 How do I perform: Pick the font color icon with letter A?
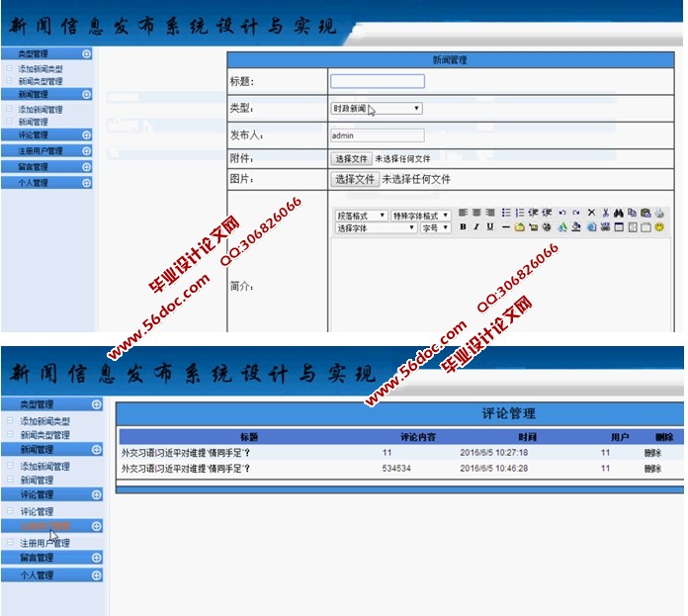pos(562,226)
